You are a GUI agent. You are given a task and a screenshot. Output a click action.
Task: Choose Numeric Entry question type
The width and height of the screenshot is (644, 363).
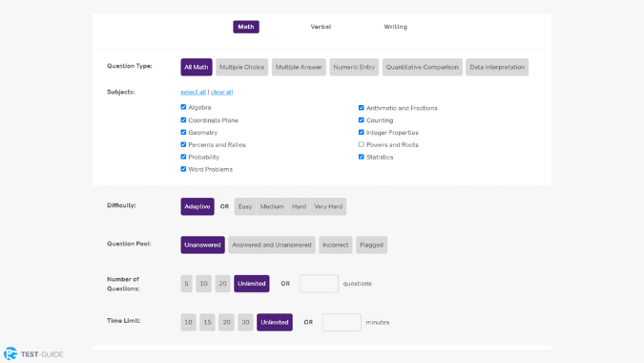(x=354, y=67)
